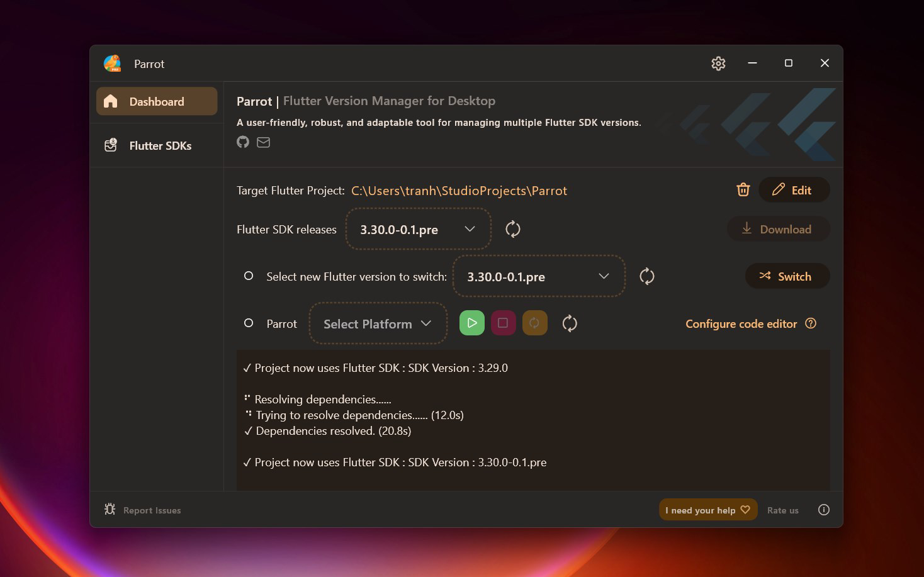
Task: Expand the Flutter SDK releases dropdown
Action: coord(419,229)
